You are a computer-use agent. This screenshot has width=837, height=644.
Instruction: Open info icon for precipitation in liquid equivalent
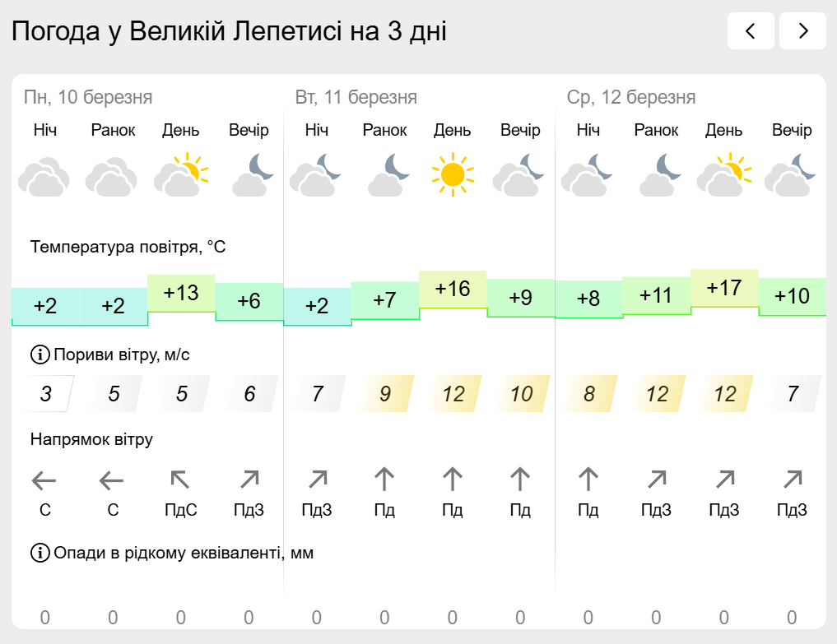pos(40,553)
